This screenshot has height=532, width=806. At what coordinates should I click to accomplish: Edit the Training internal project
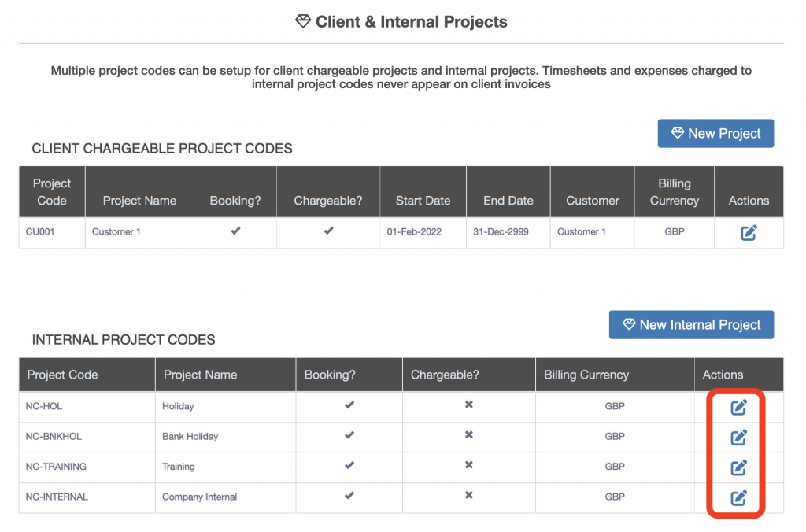click(738, 467)
